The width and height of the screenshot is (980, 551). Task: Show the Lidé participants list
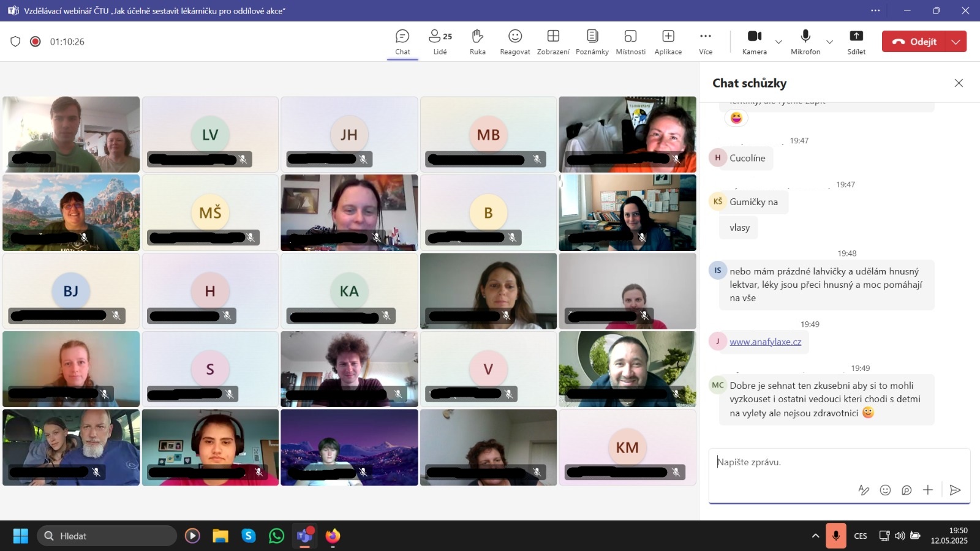point(440,42)
